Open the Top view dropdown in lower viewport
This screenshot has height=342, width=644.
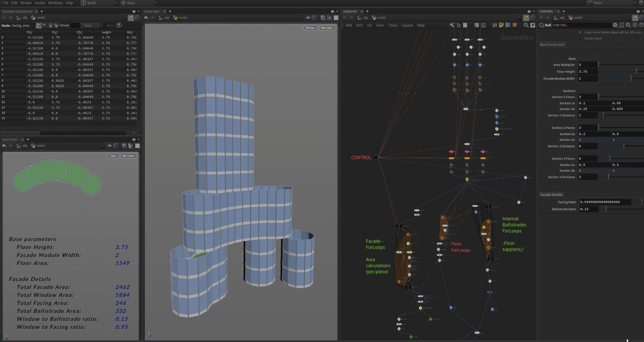[113, 156]
